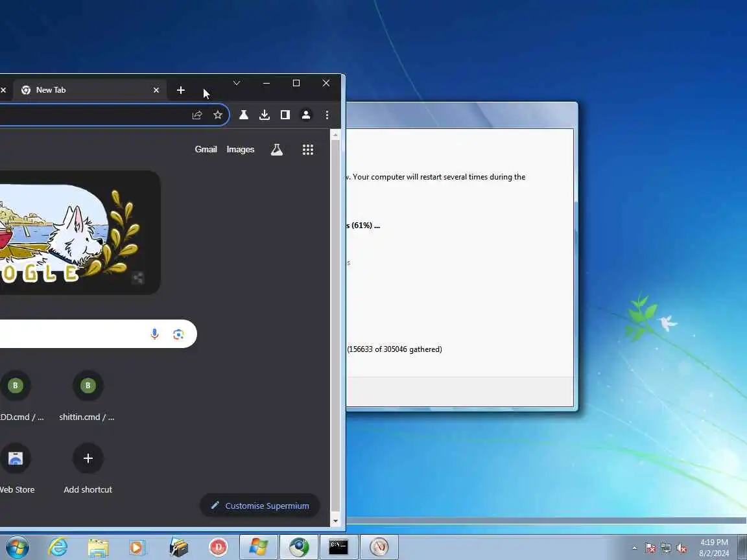Open the tab search dropdown chevron
Screen dimensions: 747x560
[x=236, y=83]
